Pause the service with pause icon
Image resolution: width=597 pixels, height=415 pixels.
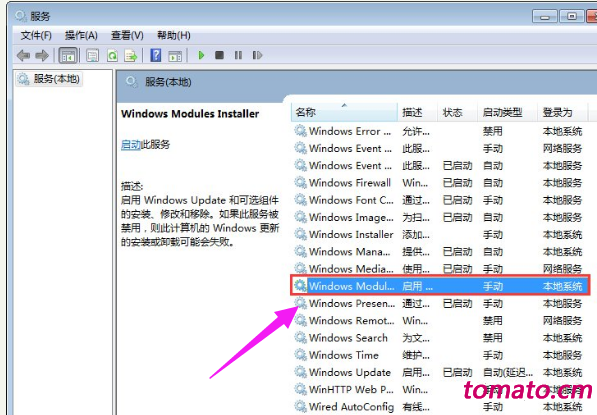click(238, 56)
